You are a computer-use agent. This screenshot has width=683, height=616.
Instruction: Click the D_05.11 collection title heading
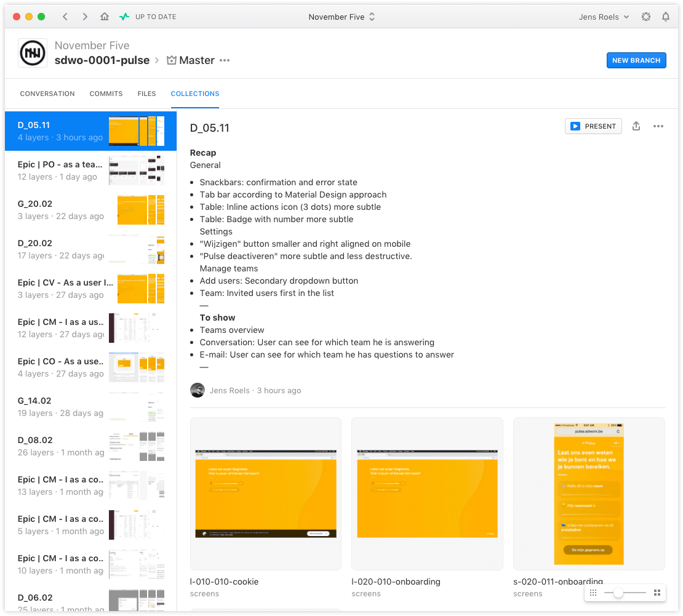click(x=210, y=127)
